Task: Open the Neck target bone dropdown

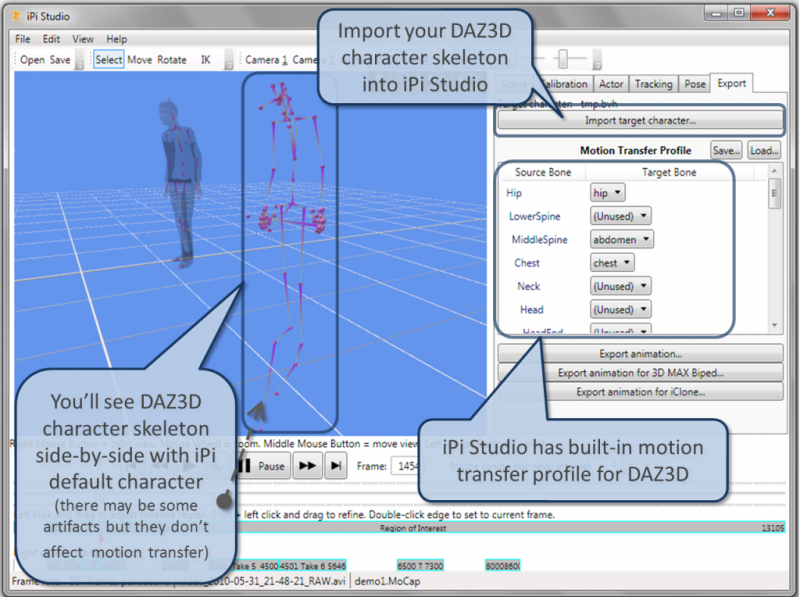Action: pos(620,286)
